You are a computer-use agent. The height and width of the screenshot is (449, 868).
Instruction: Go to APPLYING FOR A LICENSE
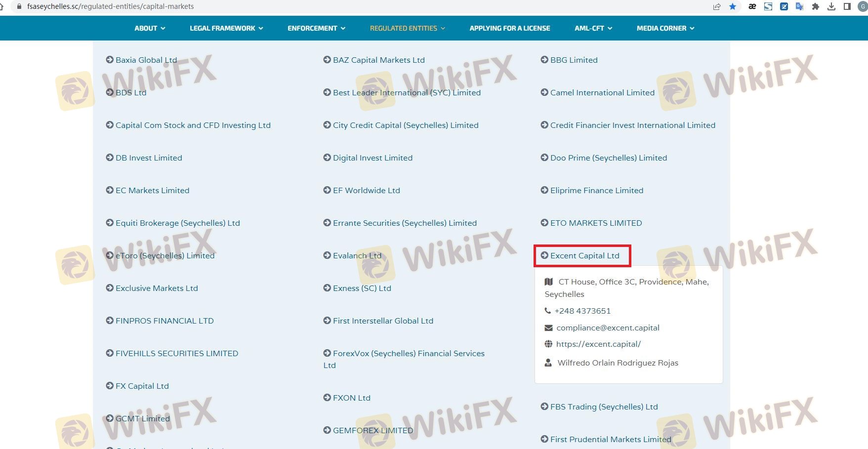(509, 28)
